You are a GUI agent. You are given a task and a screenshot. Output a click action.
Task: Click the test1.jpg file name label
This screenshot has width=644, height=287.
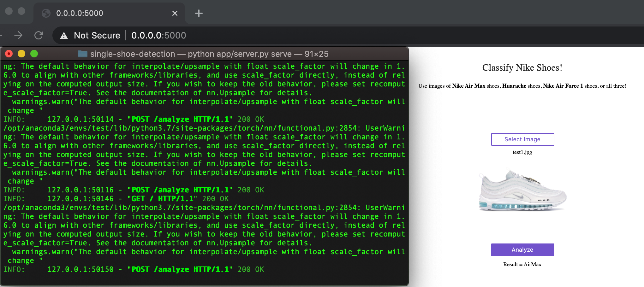pos(522,152)
